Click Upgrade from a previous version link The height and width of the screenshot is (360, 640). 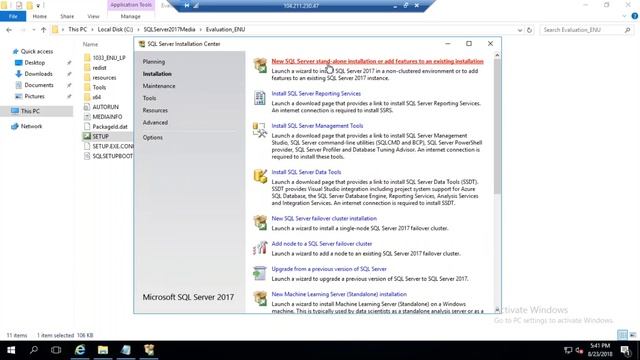[329, 269]
